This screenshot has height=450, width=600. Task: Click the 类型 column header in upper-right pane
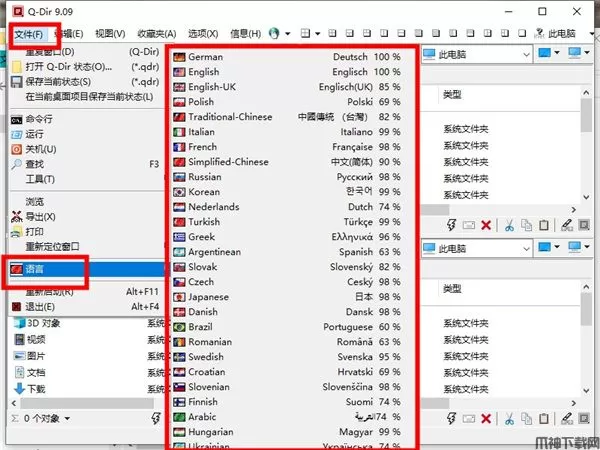[x=452, y=95]
